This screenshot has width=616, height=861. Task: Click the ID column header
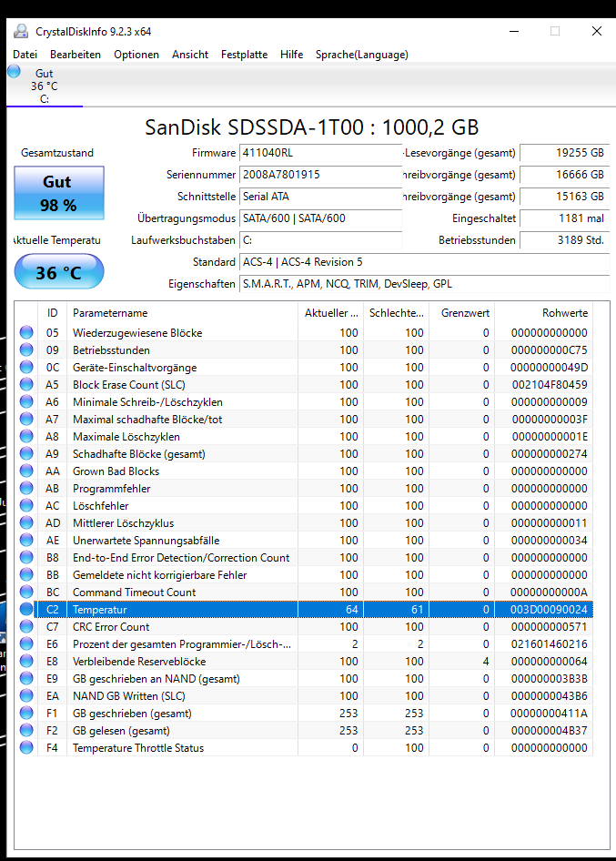click(52, 312)
